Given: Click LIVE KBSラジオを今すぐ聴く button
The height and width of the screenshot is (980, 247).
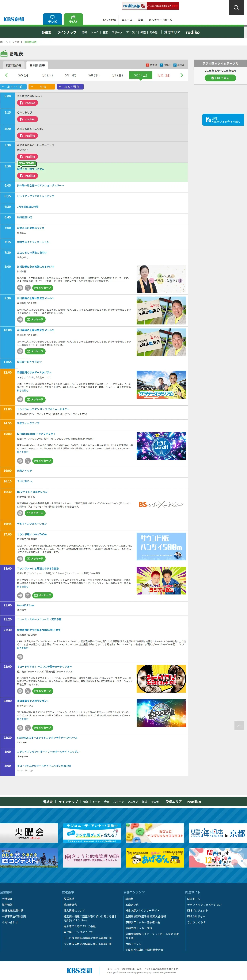Looking at the screenshot, I should [x=223, y=120].
